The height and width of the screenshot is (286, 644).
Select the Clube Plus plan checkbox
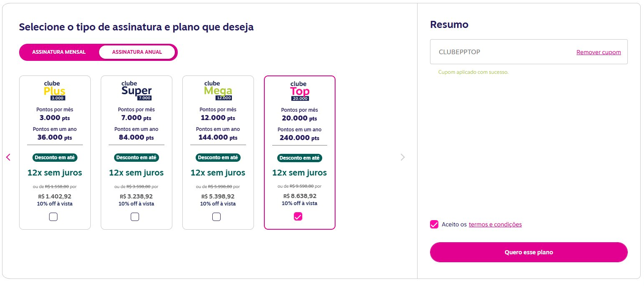[x=53, y=217]
